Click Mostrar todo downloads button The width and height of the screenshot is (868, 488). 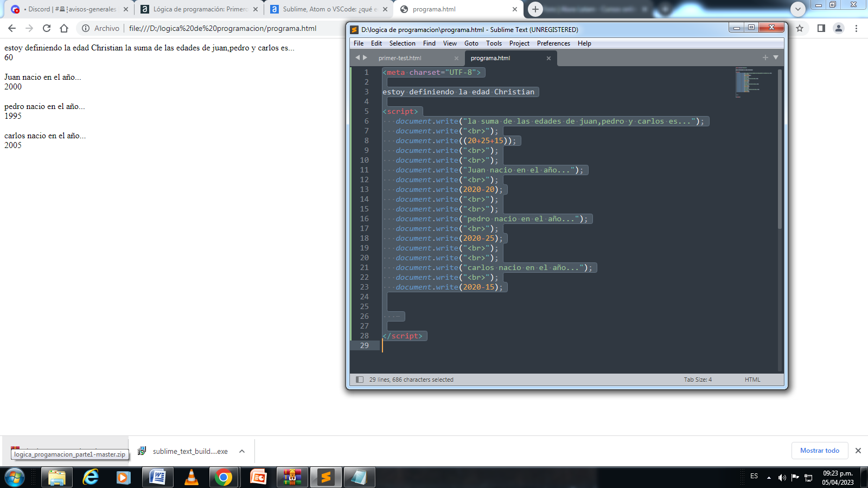[820, 451]
